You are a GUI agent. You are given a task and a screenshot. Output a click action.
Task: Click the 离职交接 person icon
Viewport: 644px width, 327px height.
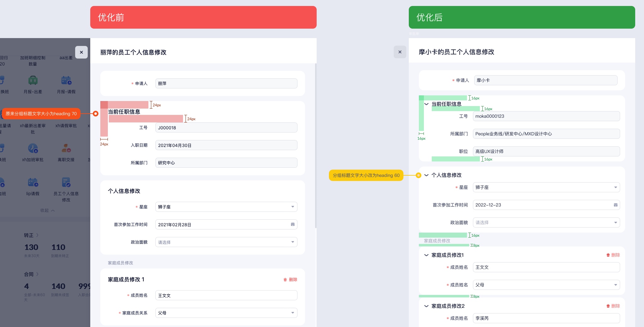[66, 148]
